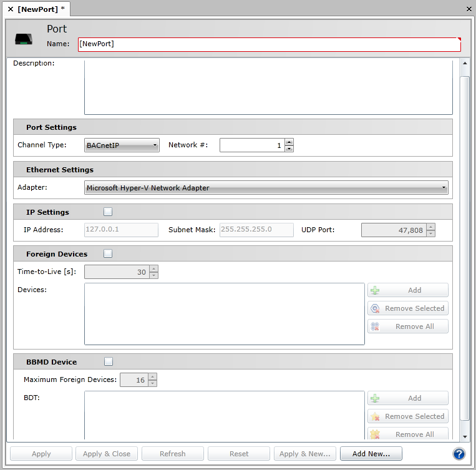Viewport: 476px width, 470px height.
Task: Open tab list dropdown arrow at top right
Action: click(469, 9)
